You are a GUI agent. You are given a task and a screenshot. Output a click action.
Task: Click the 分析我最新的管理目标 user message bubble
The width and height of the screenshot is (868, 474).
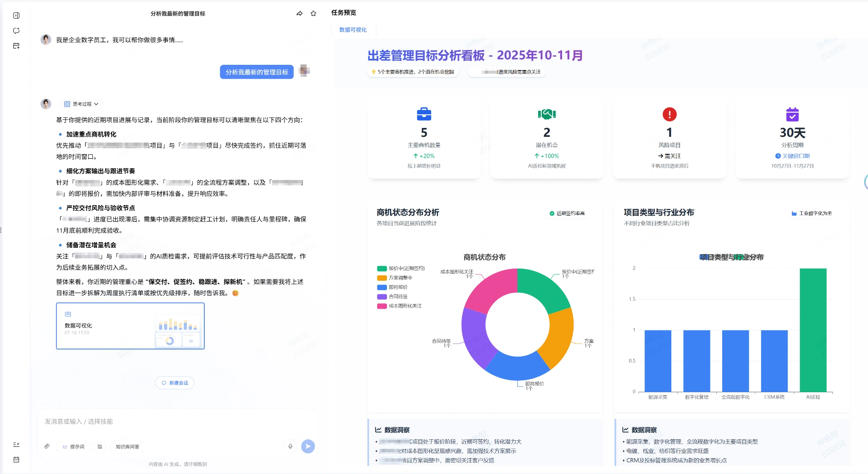[256, 72]
